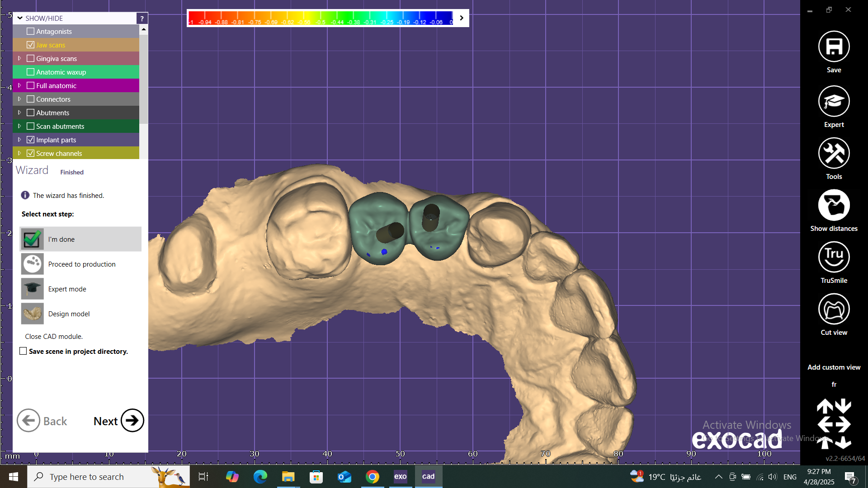Image resolution: width=868 pixels, height=488 pixels.
Task: Click the Next arrow button
Action: pyautogui.click(x=132, y=421)
